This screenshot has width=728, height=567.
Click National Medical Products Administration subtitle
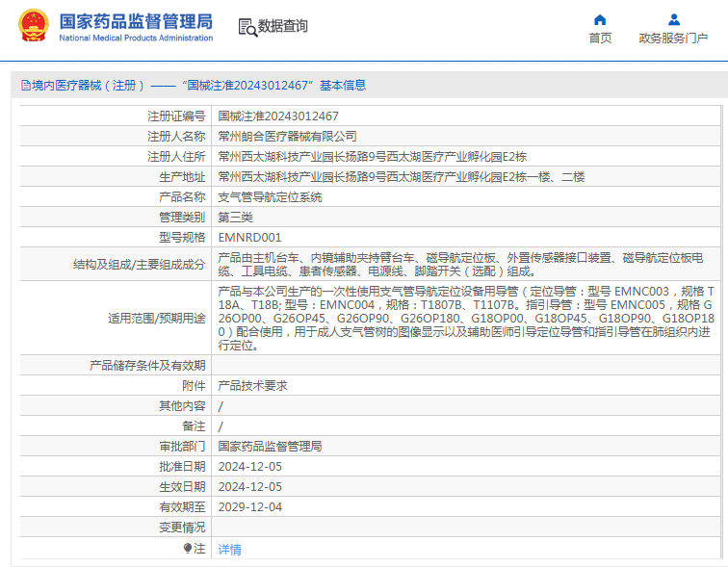(x=136, y=39)
